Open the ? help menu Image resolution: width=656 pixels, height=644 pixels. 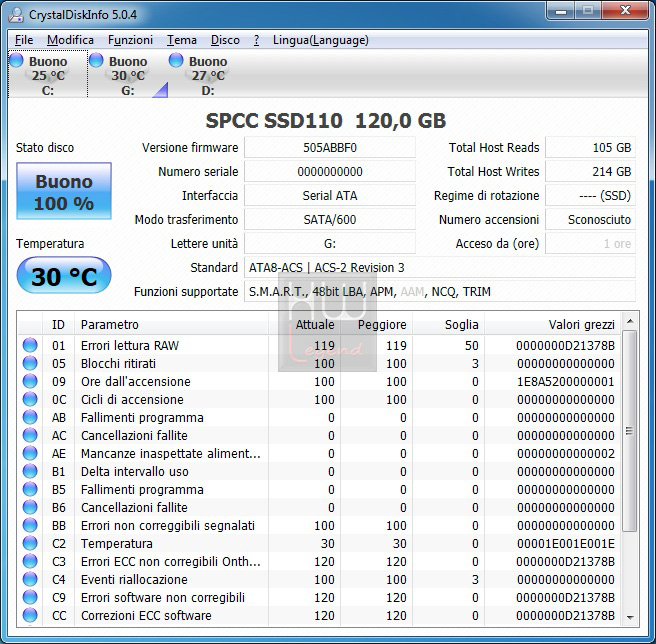(256, 40)
